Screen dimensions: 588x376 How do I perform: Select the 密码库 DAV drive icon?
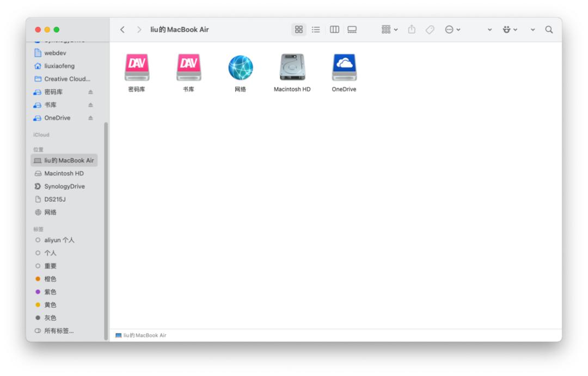click(x=137, y=68)
